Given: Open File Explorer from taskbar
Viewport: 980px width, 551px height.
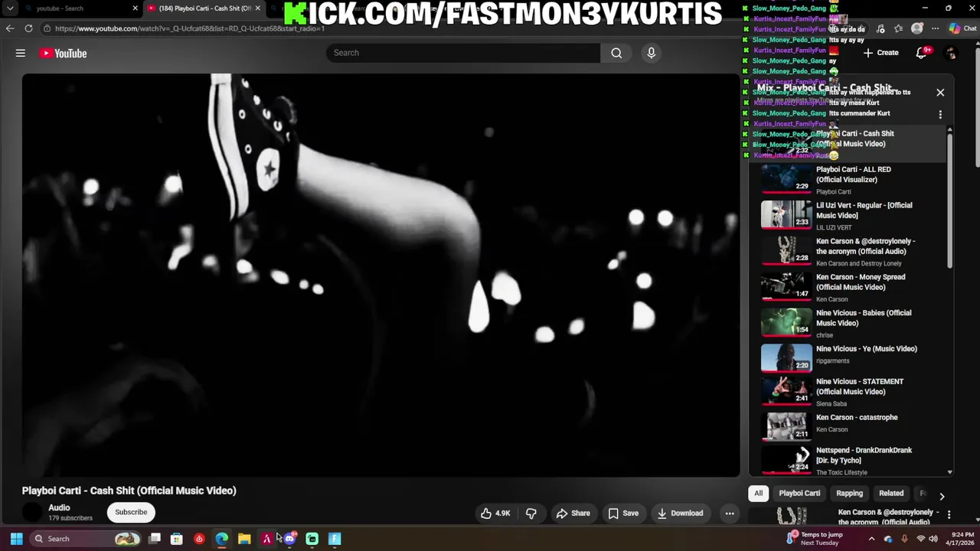Looking at the screenshot, I should coord(244,539).
